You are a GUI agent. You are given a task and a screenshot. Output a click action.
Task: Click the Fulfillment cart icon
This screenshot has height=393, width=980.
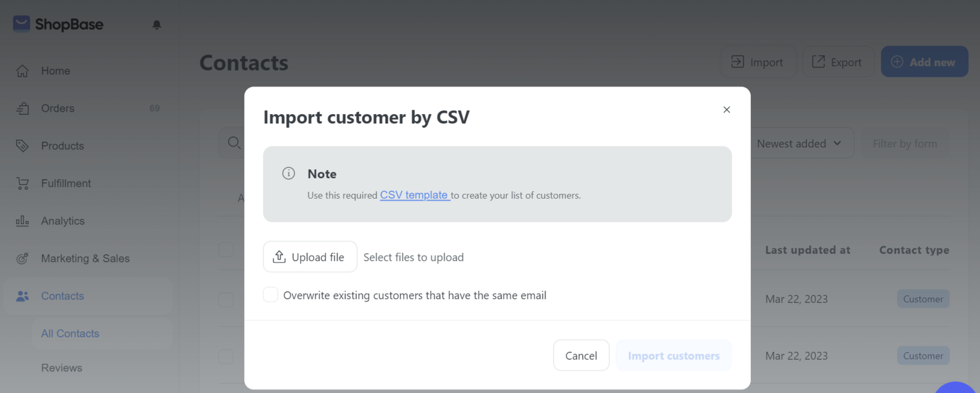(x=23, y=183)
